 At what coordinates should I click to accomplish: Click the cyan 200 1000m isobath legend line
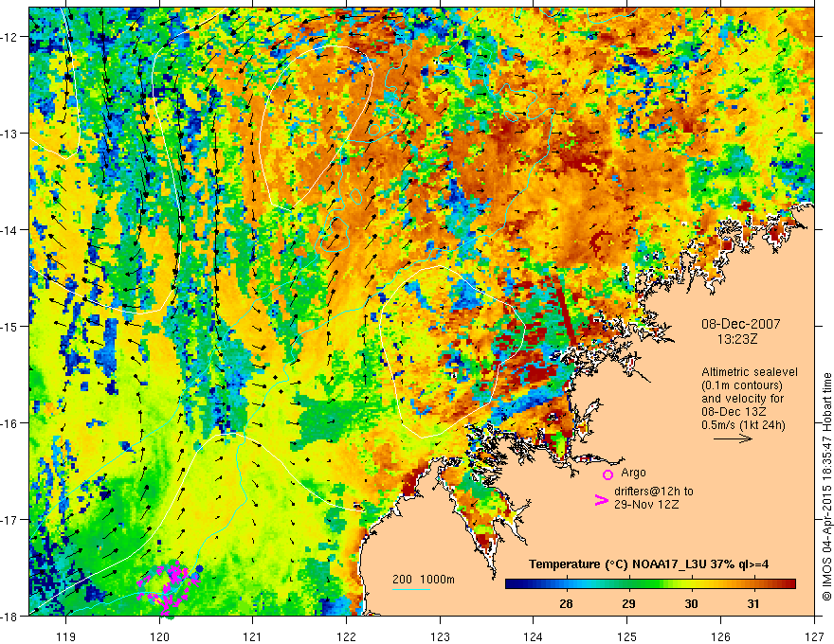411,589
